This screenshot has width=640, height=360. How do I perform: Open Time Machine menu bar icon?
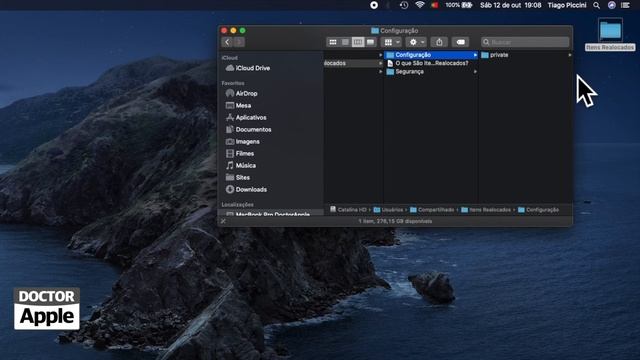[x=404, y=5]
